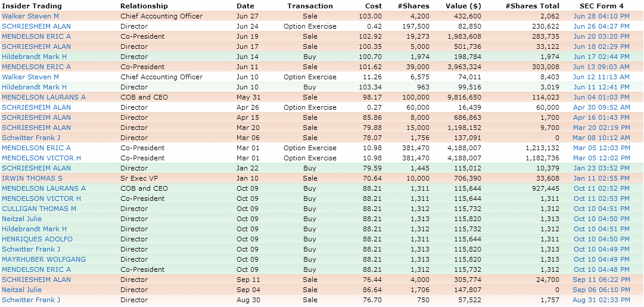The width and height of the screenshot is (644, 307).
Task: Select the SEC Form 4 column header
Action: [x=601, y=6]
